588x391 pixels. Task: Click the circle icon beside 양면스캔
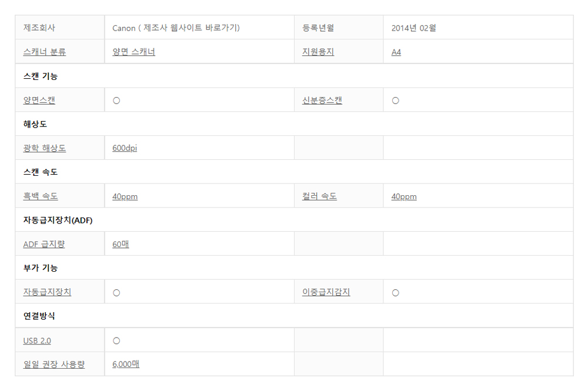116,101
